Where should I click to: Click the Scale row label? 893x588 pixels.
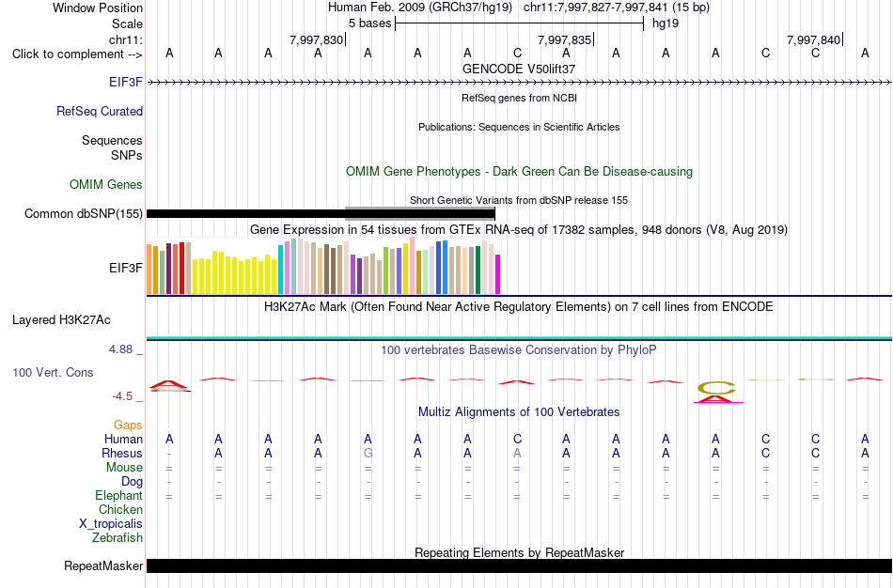pos(127,23)
